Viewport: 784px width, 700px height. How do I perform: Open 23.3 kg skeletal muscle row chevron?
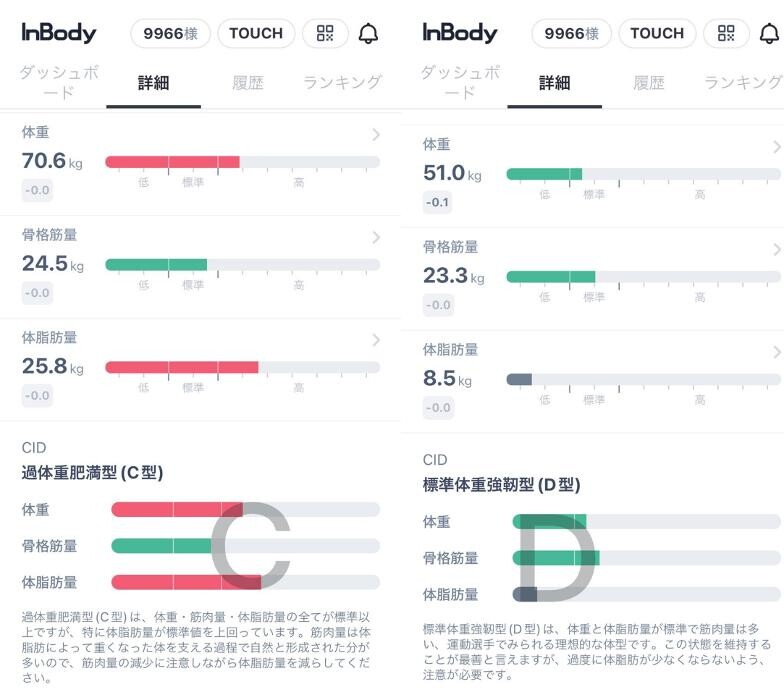[x=777, y=249]
